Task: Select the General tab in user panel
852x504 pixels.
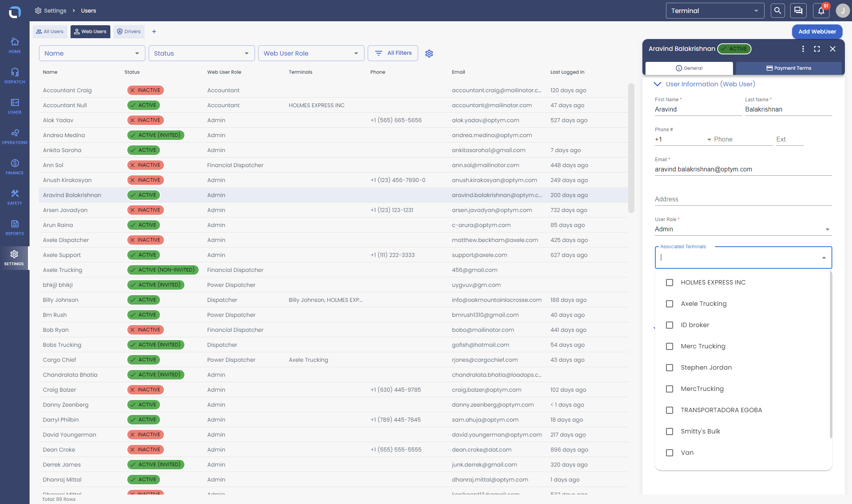Action: pyautogui.click(x=689, y=68)
